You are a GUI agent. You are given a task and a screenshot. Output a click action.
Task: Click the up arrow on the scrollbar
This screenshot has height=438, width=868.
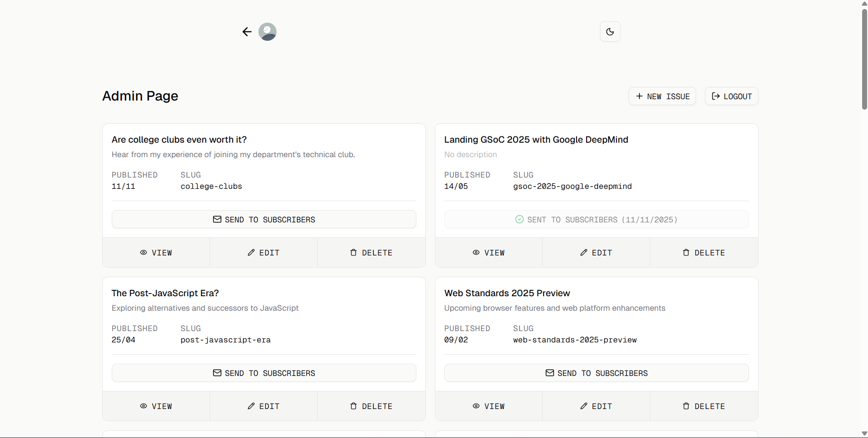click(863, 4)
